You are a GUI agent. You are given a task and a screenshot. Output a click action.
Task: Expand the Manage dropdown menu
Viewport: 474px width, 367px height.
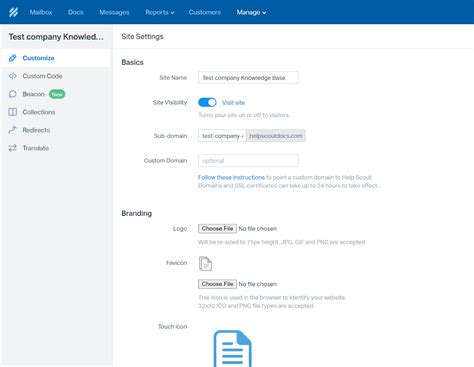(x=251, y=12)
